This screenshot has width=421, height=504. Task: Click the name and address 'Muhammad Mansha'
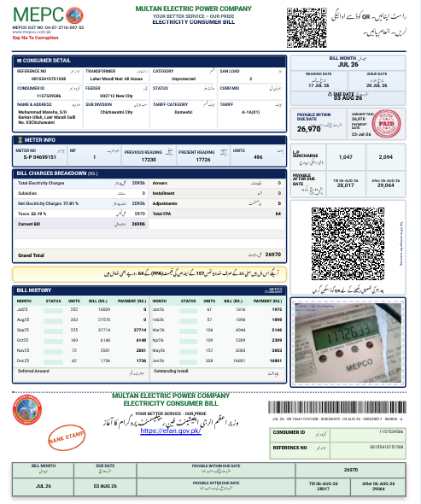point(47,117)
